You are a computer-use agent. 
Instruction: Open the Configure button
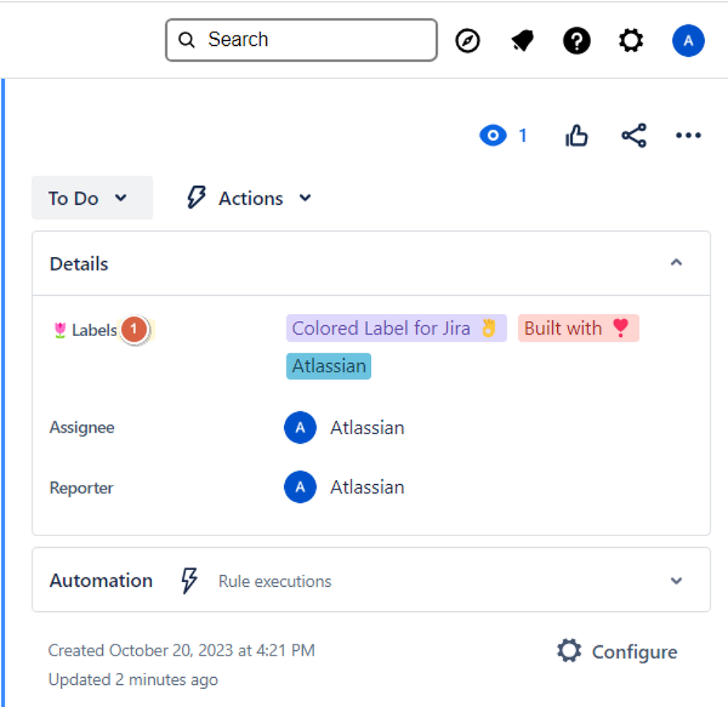pos(617,652)
